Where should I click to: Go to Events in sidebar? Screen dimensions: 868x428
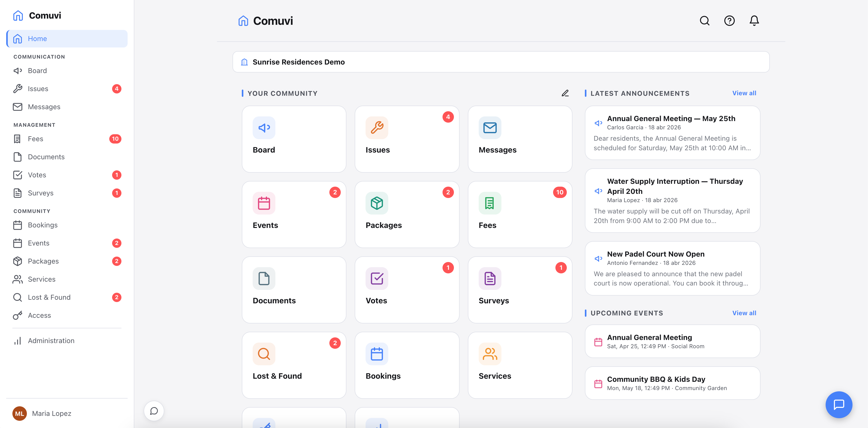coord(67,243)
